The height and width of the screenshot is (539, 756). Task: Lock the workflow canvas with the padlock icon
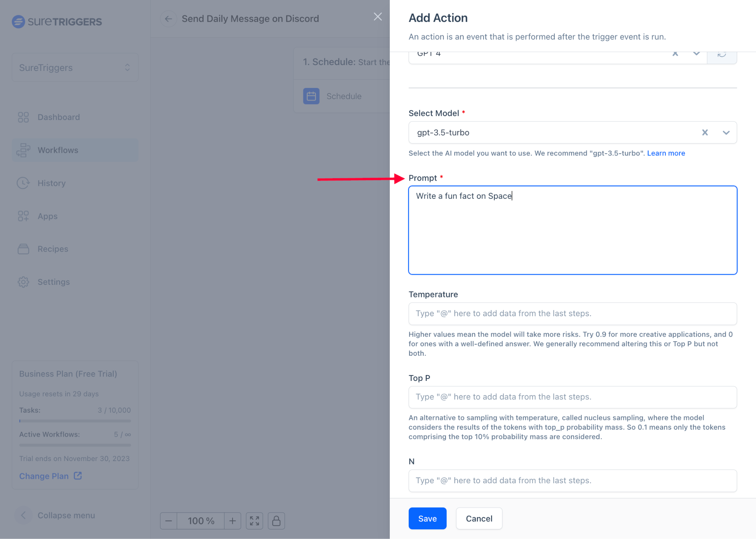pyautogui.click(x=276, y=521)
